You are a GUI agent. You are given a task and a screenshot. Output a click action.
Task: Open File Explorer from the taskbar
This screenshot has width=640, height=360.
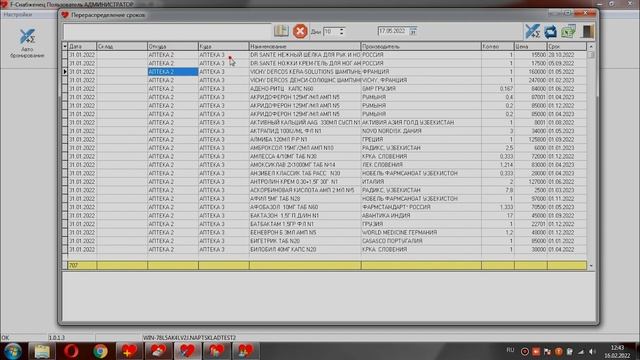[x=42, y=351]
